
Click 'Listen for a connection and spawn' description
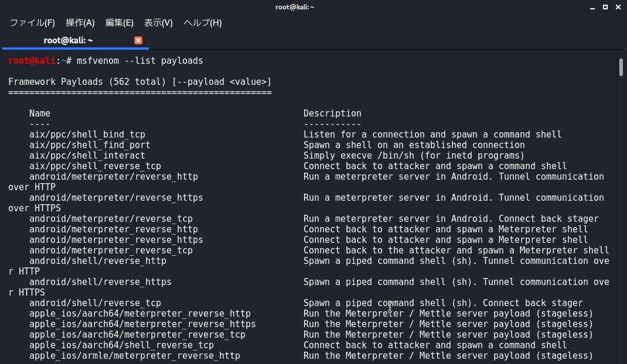click(x=432, y=135)
